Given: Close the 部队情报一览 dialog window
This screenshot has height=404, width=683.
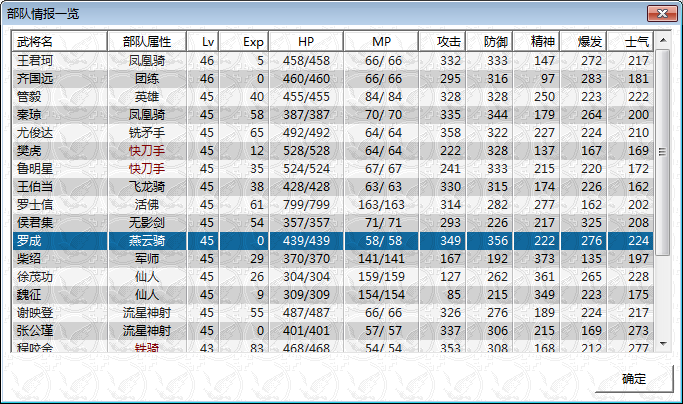Looking at the screenshot, I should tap(658, 13).
